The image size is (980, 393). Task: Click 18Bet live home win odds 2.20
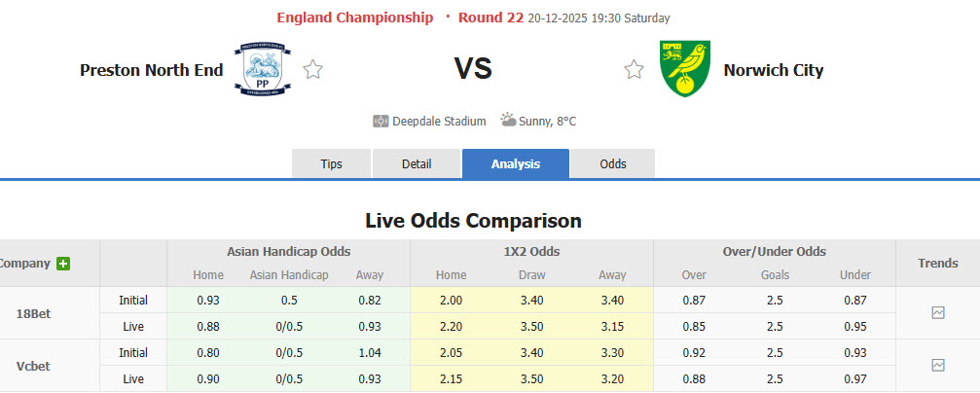(451, 327)
